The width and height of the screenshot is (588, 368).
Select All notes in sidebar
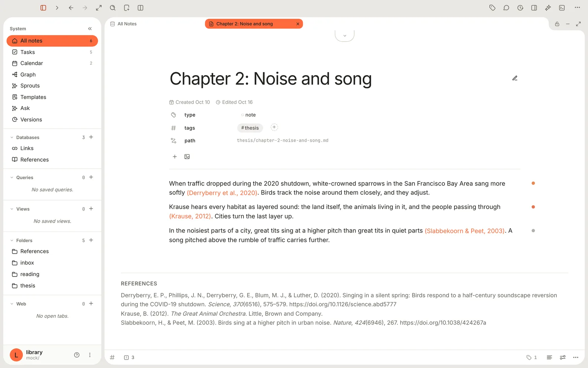click(52, 41)
